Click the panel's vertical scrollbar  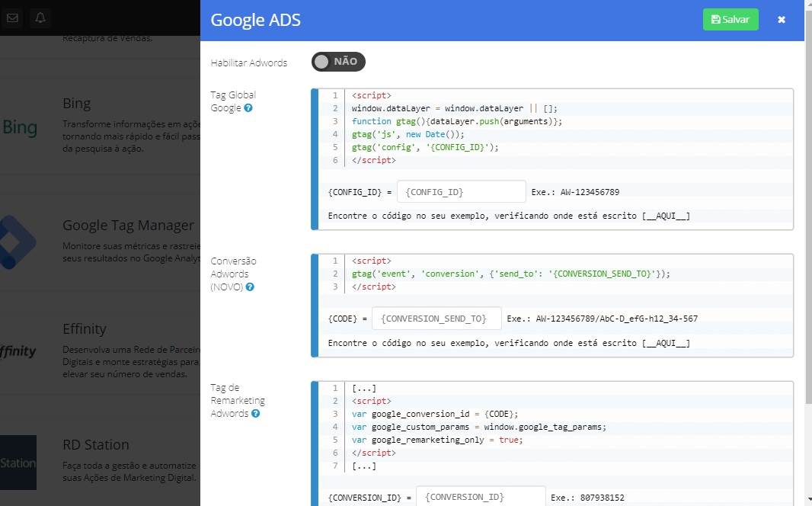[807, 229]
